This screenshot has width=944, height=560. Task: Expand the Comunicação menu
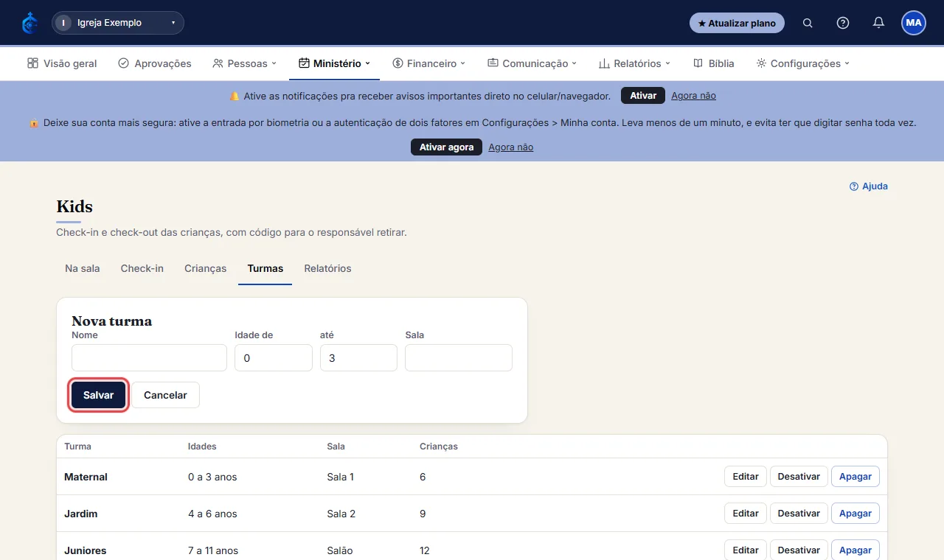(x=532, y=63)
